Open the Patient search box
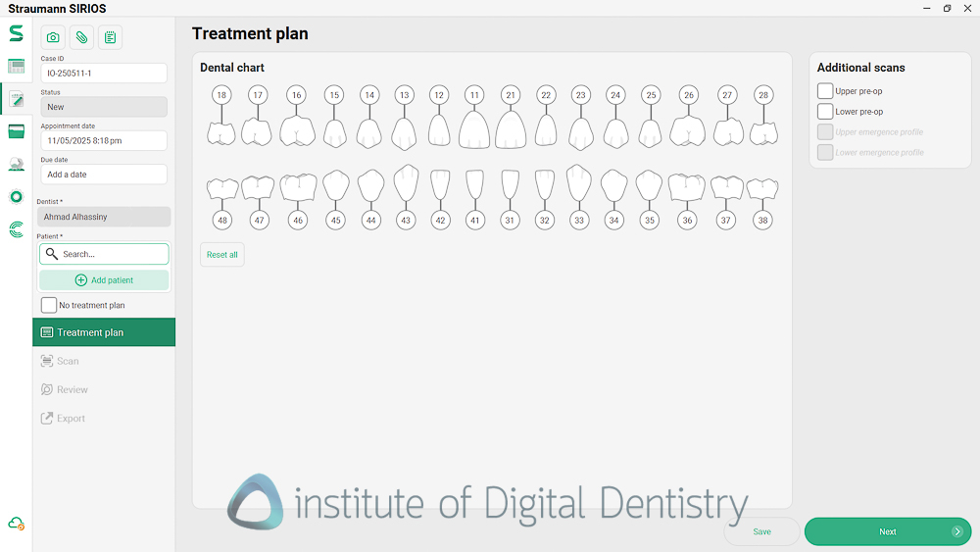The width and height of the screenshot is (980, 552). pyautogui.click(x=104, y=254)
